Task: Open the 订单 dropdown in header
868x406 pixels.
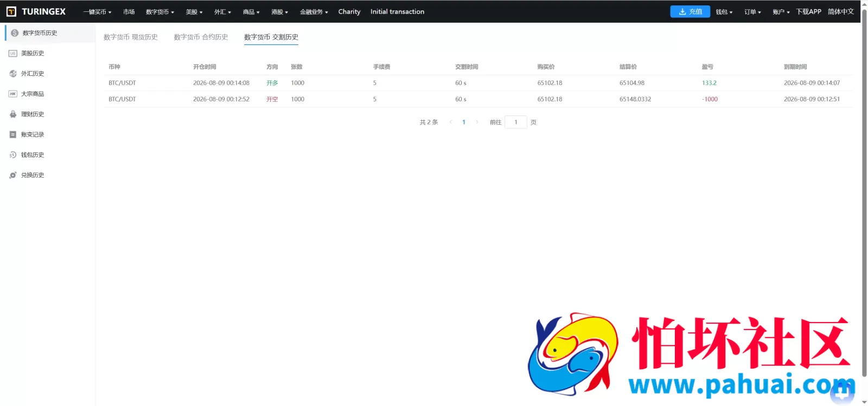Action: (753, 12)
